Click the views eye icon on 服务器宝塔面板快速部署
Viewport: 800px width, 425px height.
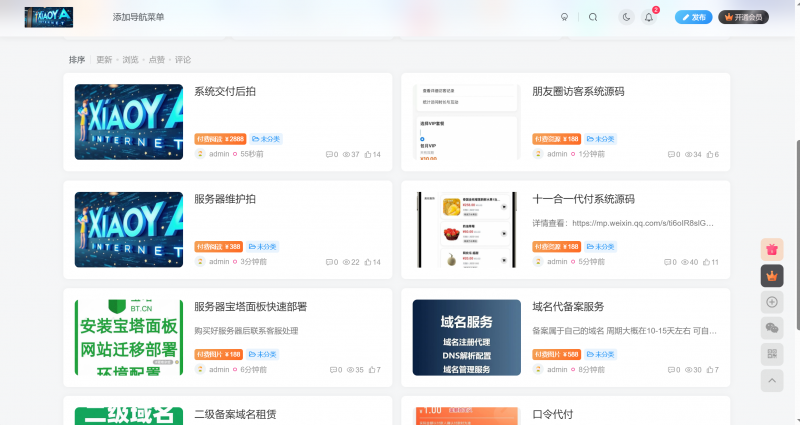point(350,369)
